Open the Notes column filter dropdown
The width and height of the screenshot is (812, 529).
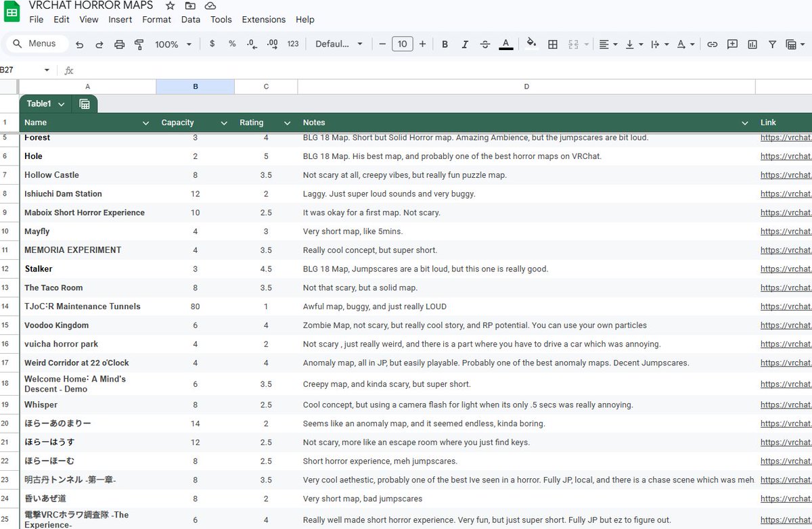[x=745, y=123]
